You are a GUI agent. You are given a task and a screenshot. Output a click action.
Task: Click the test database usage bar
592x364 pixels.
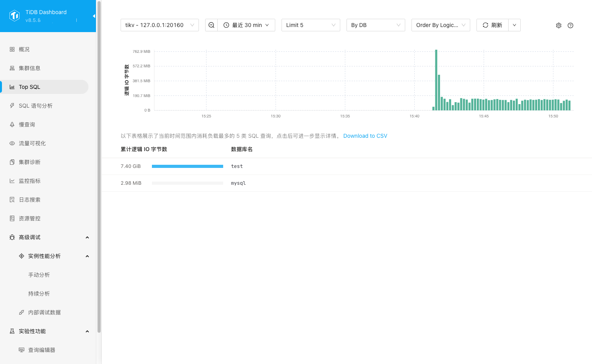pyautogui.click(x=187, y=166)
